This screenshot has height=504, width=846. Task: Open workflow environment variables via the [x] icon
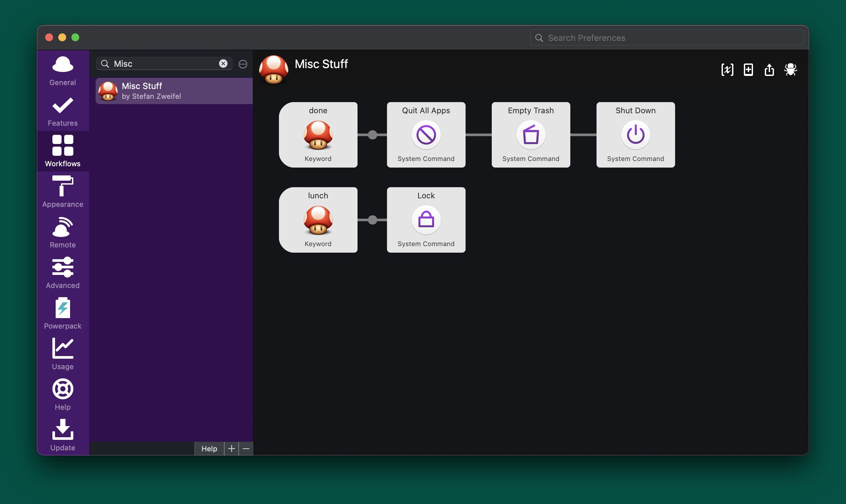pos(727,69)
